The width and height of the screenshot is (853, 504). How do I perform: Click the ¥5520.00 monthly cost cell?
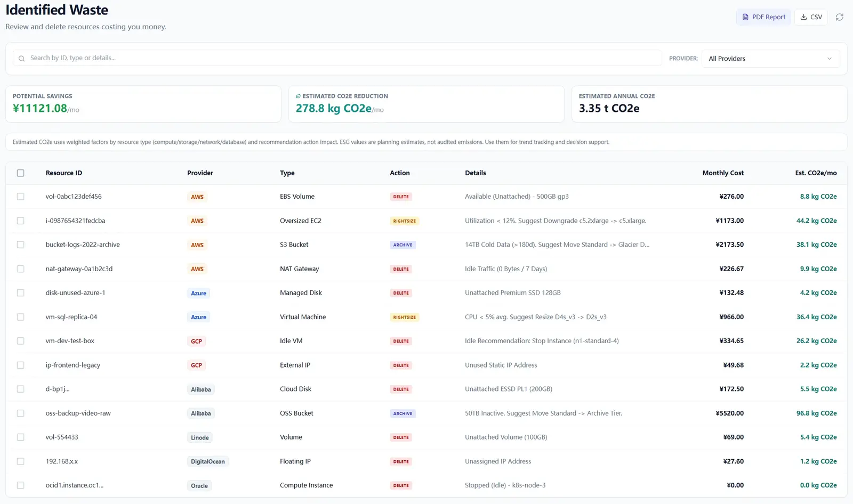click(729, 413)
